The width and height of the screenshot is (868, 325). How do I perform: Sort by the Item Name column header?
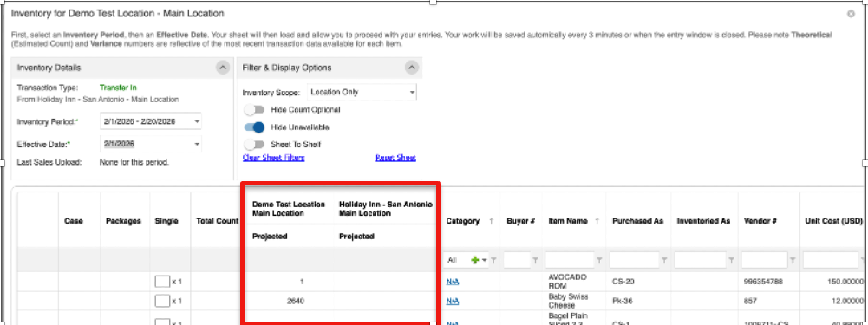[568, 221]
